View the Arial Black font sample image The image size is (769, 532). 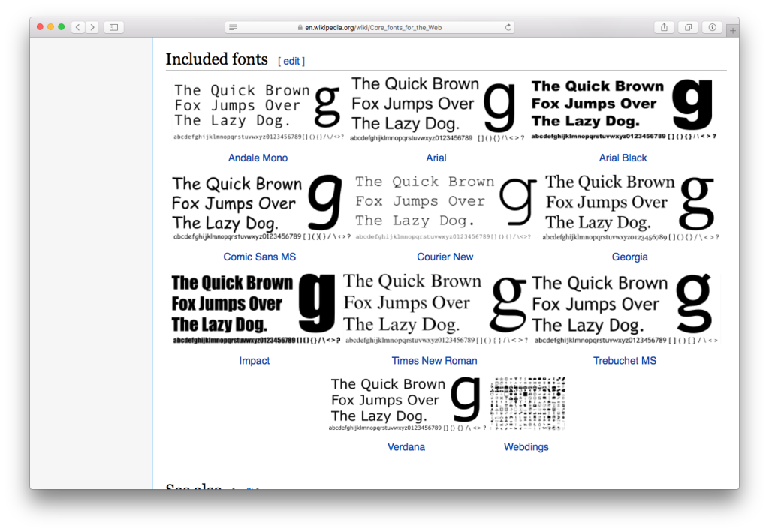(x=623, y=110)
